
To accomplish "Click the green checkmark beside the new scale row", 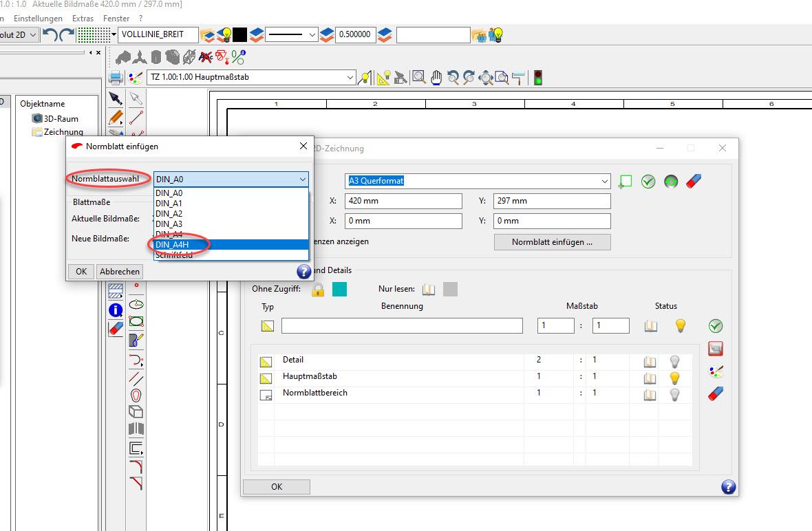I will [x=716, y=326].
